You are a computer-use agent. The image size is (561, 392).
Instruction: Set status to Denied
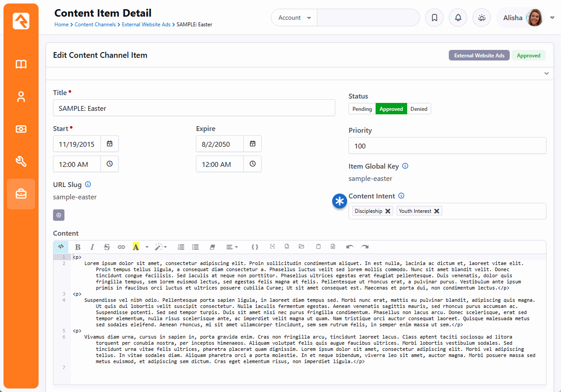tap(419, 109)
